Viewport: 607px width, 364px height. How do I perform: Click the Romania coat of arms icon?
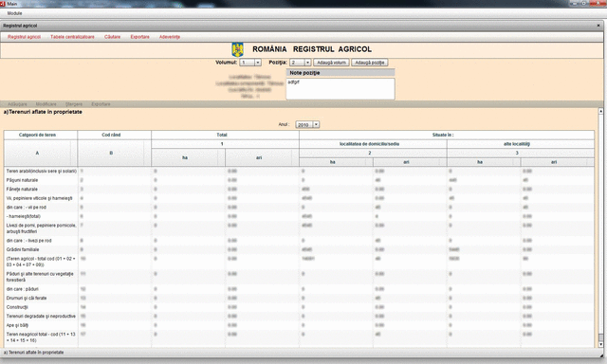coord(237,49)
